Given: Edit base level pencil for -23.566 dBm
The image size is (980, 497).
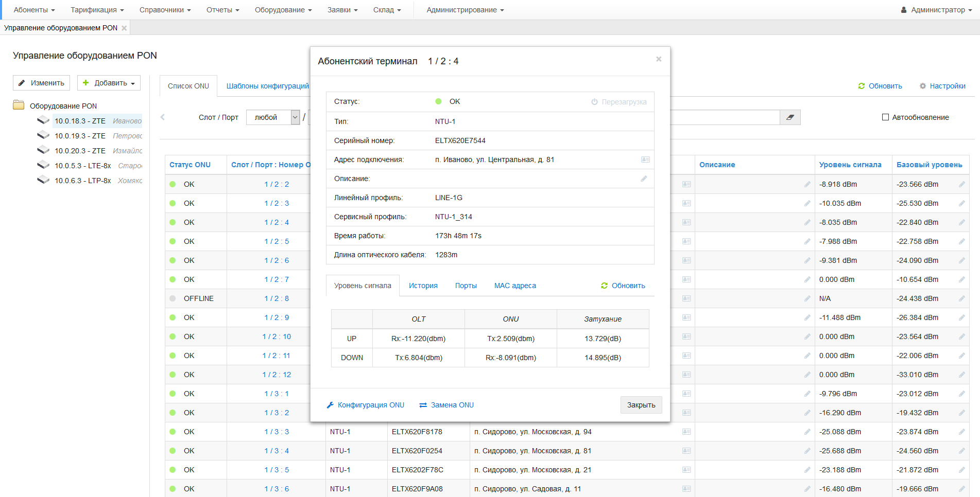Looking at the screenshot, I should pos(961,184).
